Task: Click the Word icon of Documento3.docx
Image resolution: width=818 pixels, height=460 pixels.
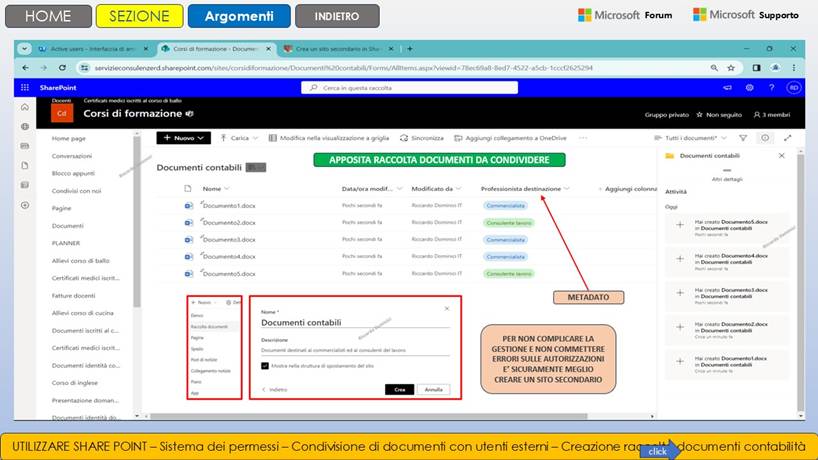Action: pos(188,239)
